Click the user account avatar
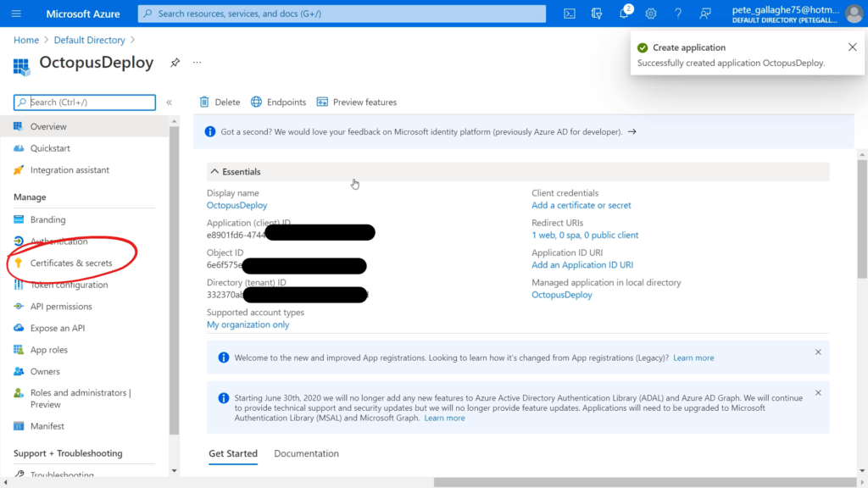This screenshot has width=868, height=488. (x=854, y=14)
